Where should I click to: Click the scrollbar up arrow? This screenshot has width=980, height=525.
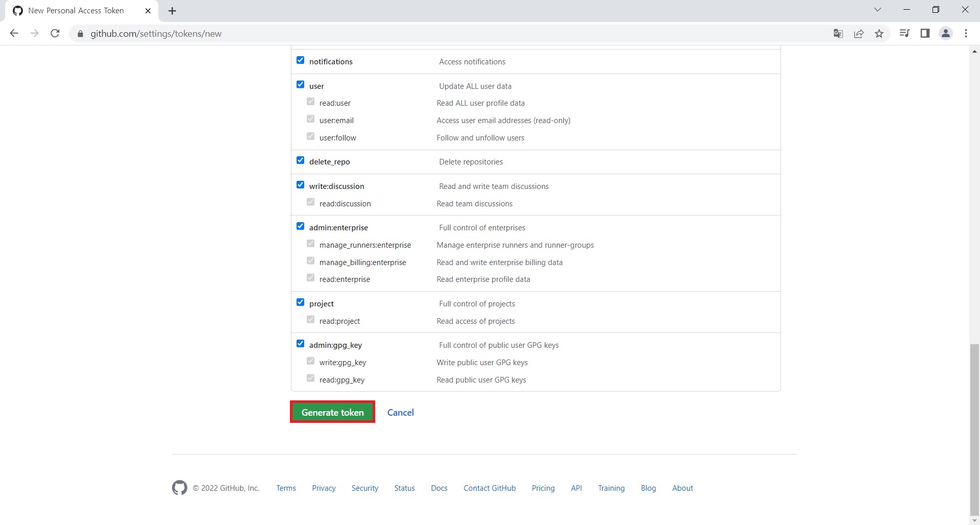click(x=975, y=51)
